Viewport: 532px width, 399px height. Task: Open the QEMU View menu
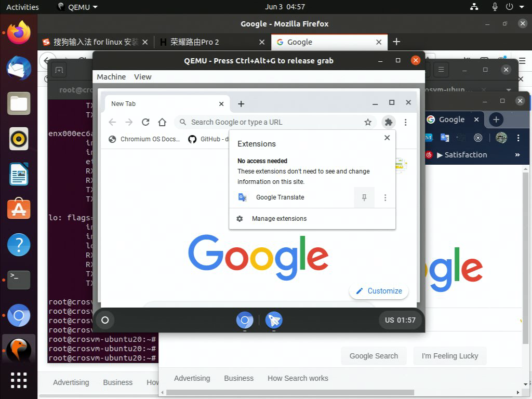(x=142, y=77)
